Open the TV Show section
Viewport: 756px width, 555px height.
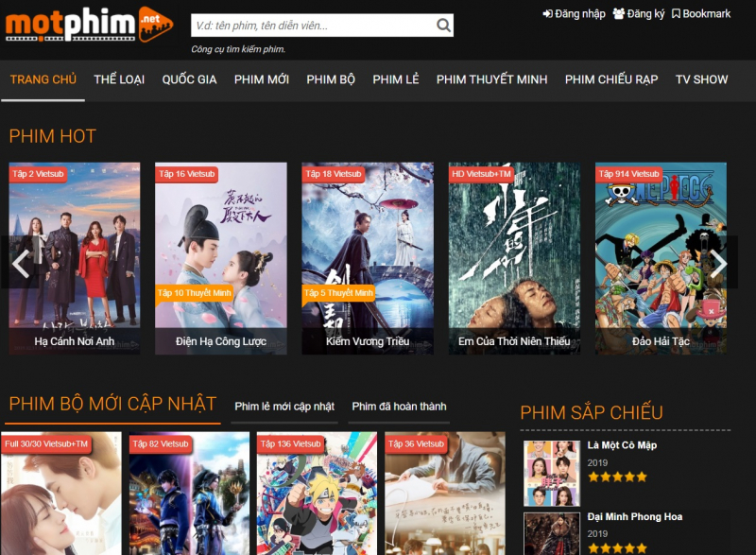pyautogui.click(x=699, y=79)
